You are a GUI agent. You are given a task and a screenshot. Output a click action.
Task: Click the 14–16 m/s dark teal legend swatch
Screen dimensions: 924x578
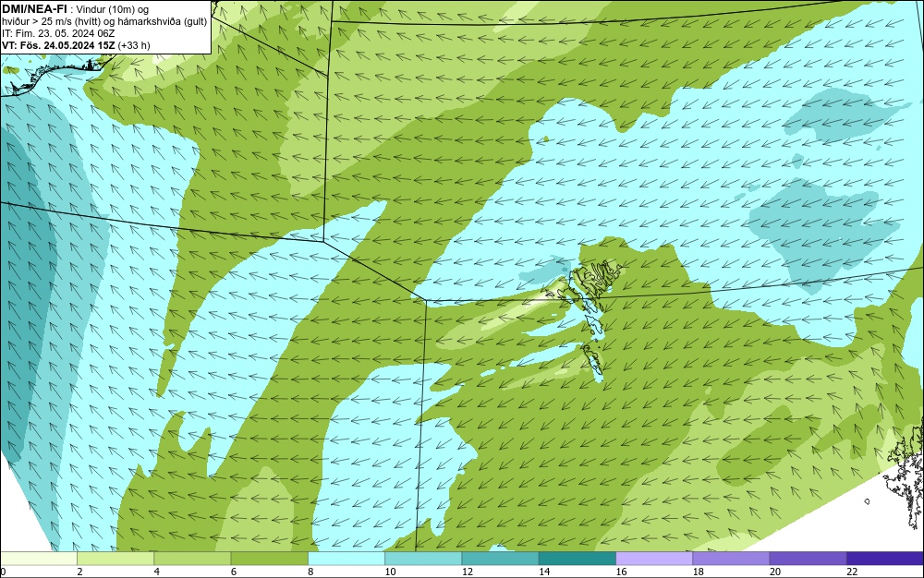point(577,558)
